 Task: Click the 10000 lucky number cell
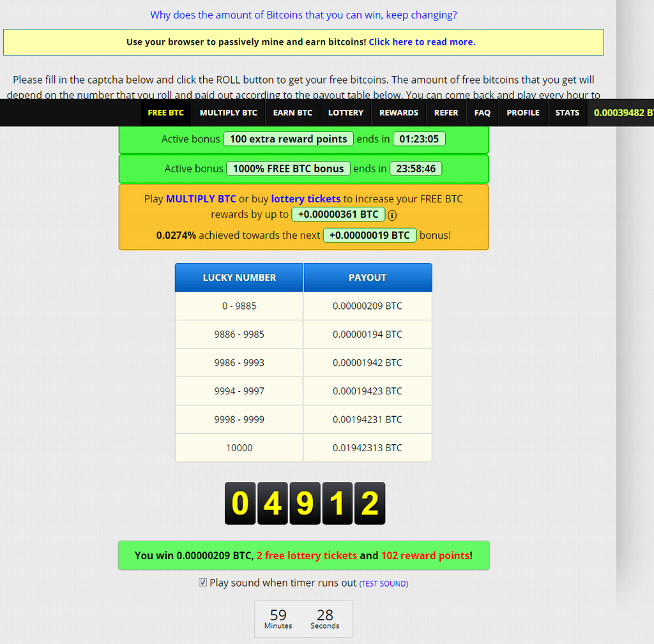[x=239, y=447]
